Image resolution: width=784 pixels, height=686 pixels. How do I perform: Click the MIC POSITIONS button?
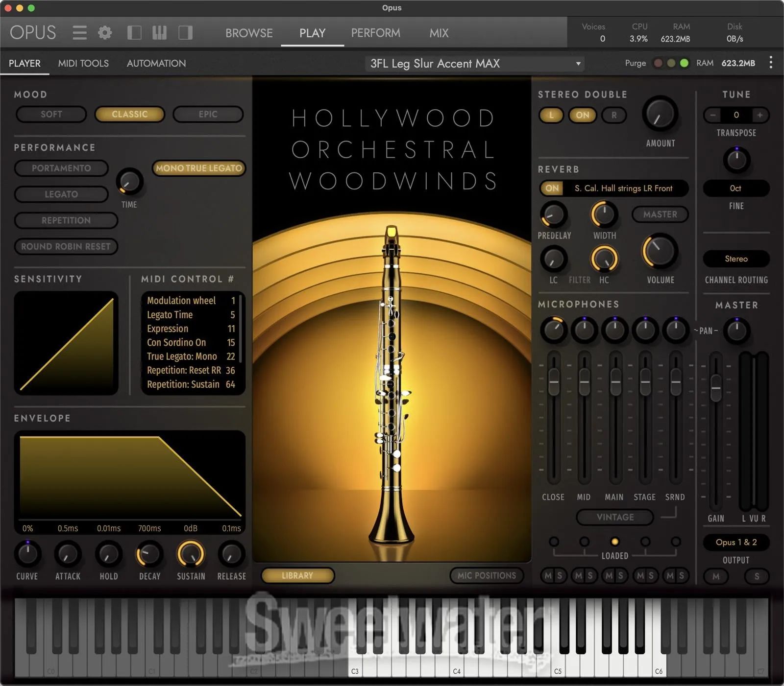(487, 575)
